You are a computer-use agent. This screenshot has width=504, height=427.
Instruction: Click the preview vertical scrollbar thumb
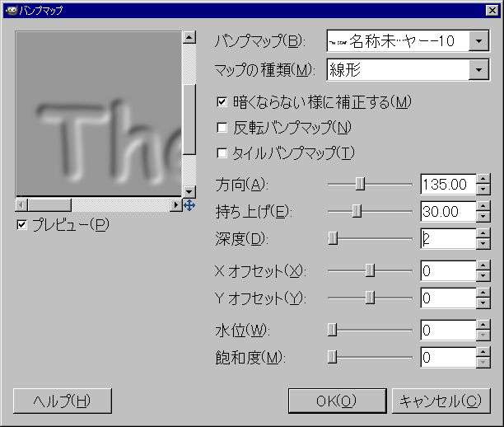[x=189, y=120]
